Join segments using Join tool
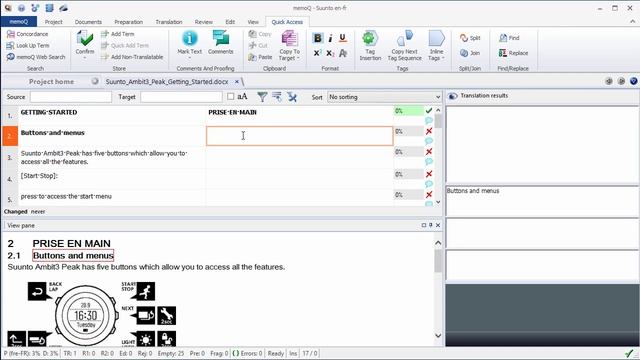 point(470,53)
